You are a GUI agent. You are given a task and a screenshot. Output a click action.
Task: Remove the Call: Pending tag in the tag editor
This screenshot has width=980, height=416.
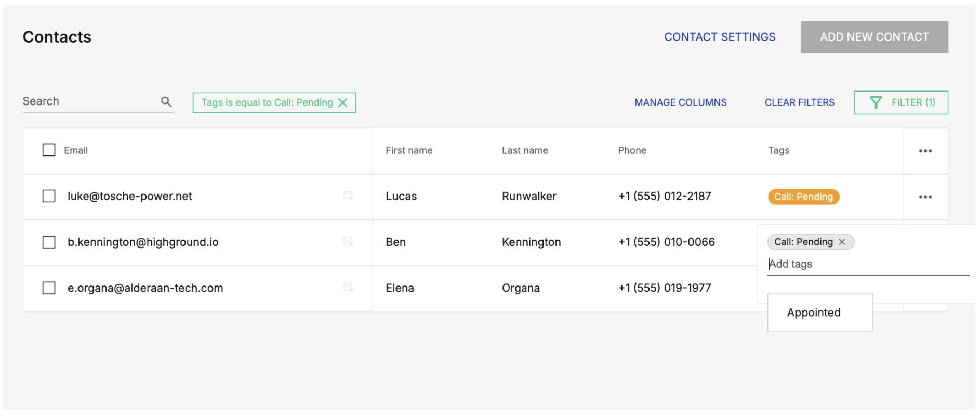tap(842, 242)
